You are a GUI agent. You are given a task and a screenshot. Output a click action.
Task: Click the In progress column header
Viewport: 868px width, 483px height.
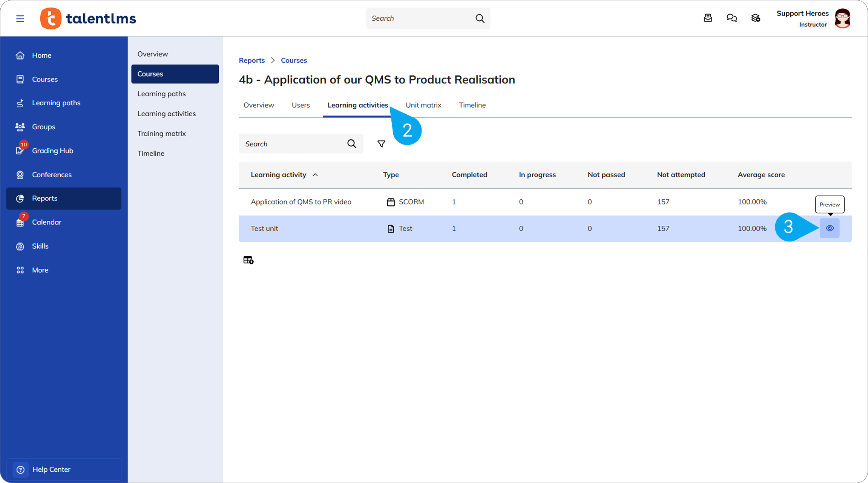point(537,175)
